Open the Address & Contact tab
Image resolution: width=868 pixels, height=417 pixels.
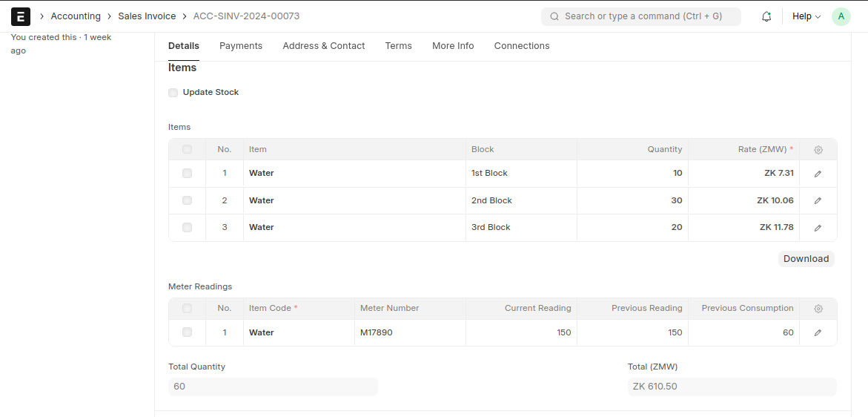[x=324, y=46]
